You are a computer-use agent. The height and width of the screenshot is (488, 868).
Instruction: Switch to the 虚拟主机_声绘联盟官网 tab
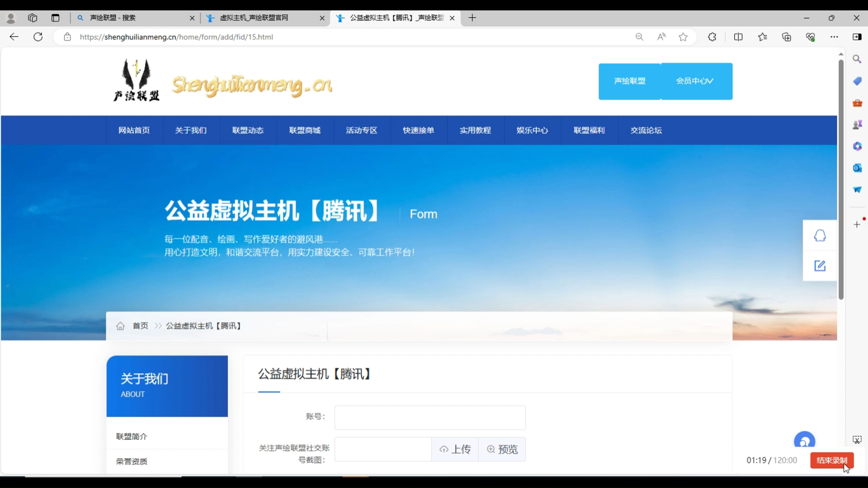(x=265, y=18)
